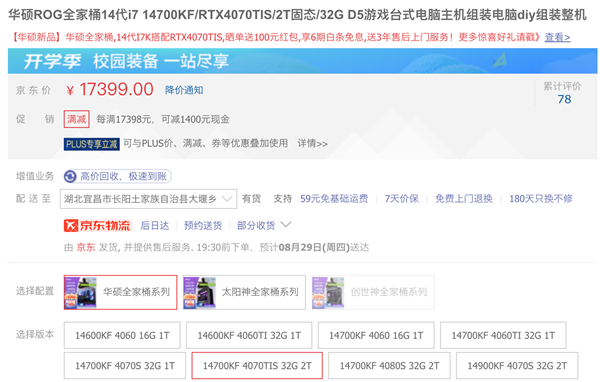This screenshot has height=382, width=600.
Task: Click the red 京东 seller link
Action: [x=86, y=247]
